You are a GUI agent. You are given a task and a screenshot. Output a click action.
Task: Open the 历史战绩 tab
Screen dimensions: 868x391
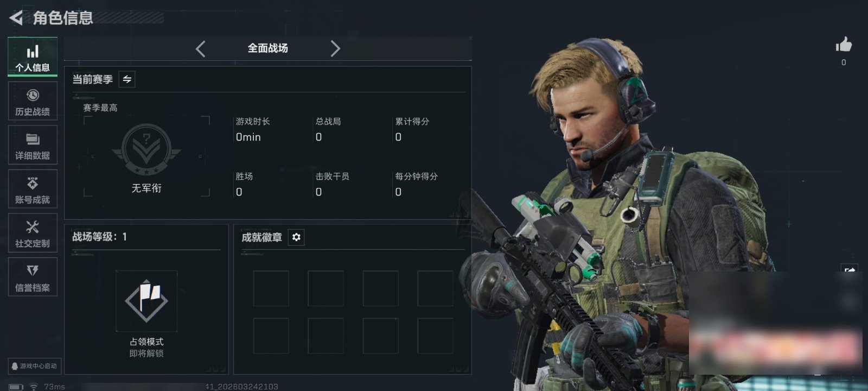coord(33,101)
